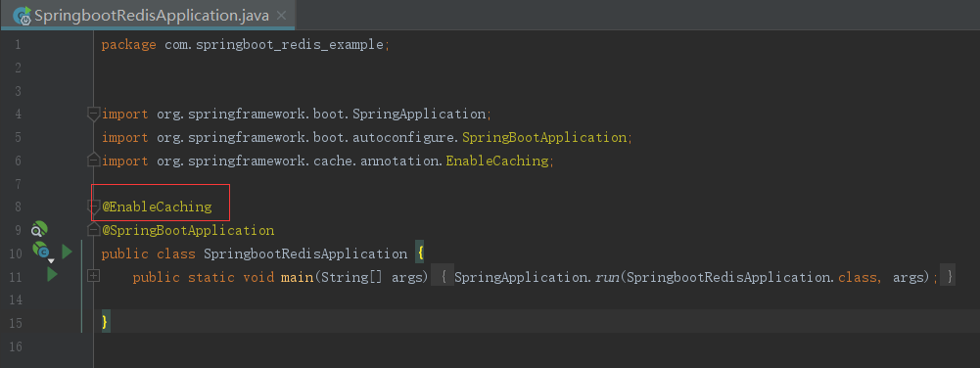Click the @EnableCaching annotation
Image resolution: width=980 pixels, height=368 pixels.
pyautogui.click(x=157, y=207)
